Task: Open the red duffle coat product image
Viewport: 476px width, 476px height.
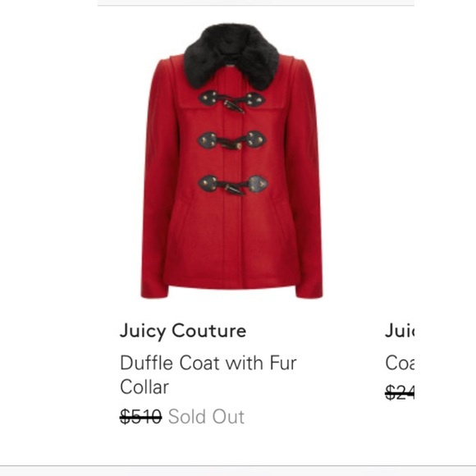Action: click(x=231, y=161)
